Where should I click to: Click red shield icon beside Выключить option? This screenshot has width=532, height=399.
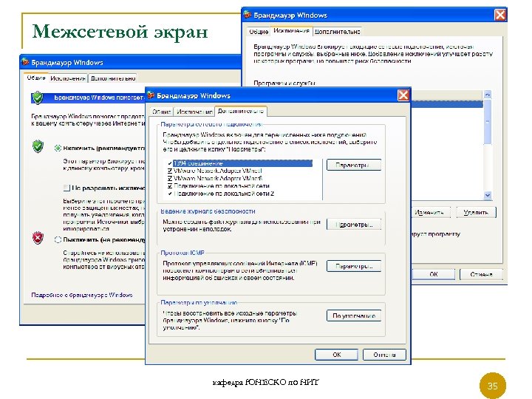coord(38,238)
